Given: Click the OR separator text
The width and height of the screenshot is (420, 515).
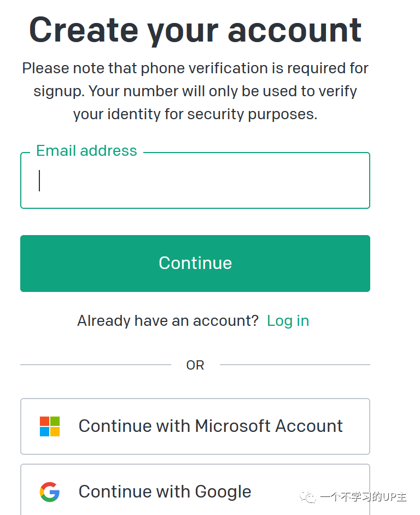Looking at the screenshot, I should [195, 365].
